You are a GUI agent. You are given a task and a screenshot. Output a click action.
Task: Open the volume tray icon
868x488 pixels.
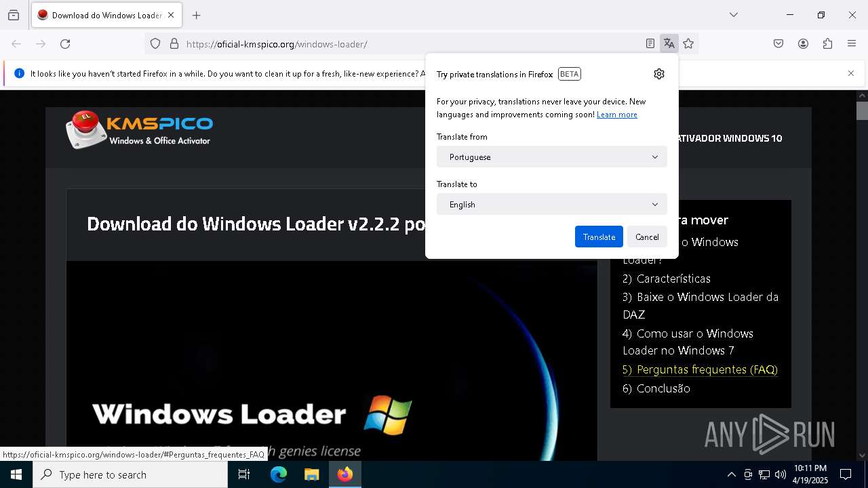coord(781,474)
